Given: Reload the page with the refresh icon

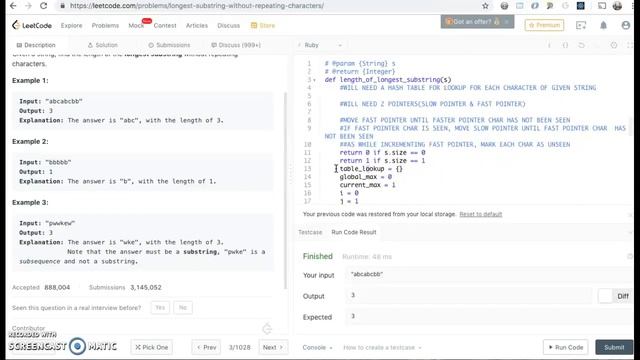Looking at the screenshot, I should click(x=43, y=6).
